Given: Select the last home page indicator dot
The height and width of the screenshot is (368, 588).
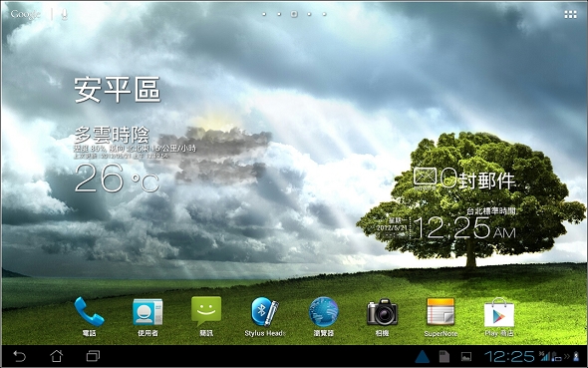Looking at the screenshot, I should click(x=324, y=14).
